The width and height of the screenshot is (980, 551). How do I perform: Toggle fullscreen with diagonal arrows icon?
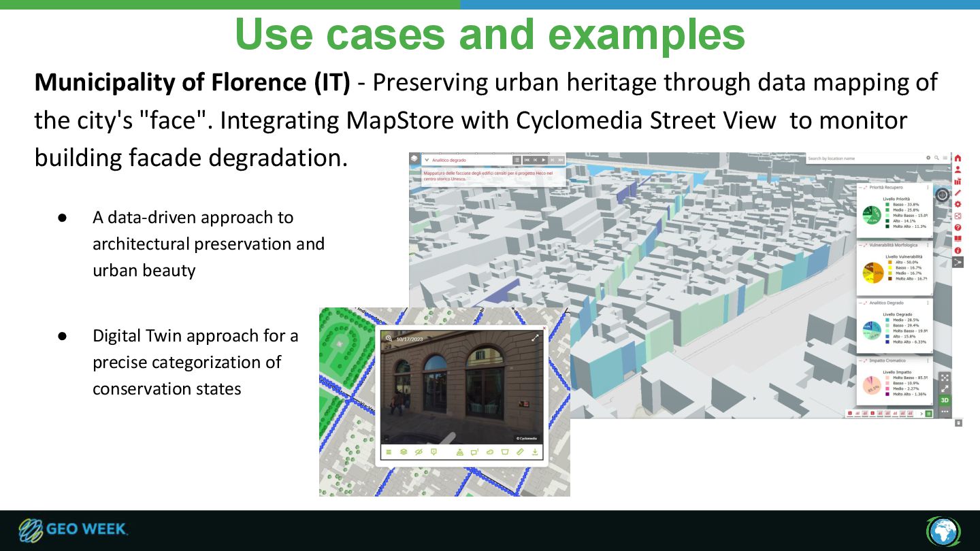tap(945, 388)
